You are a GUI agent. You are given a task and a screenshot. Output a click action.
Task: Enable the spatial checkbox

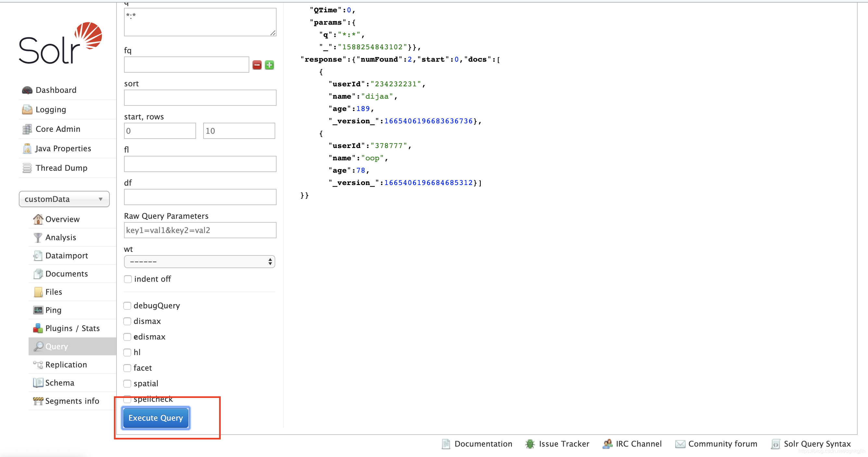click(x=127, y=384)
